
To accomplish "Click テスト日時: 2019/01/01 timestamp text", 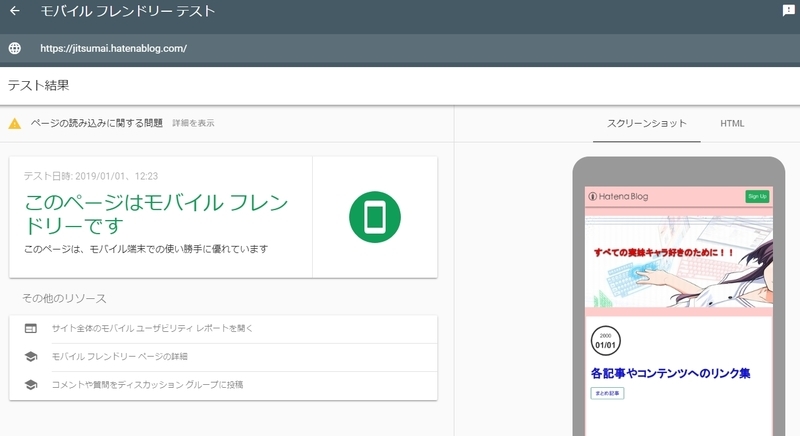I will point(91,176).
